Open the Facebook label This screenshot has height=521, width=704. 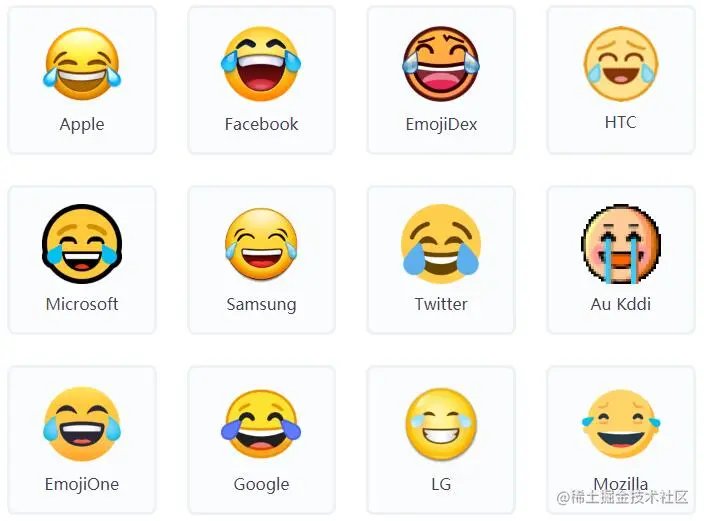[x=261, y=124]
